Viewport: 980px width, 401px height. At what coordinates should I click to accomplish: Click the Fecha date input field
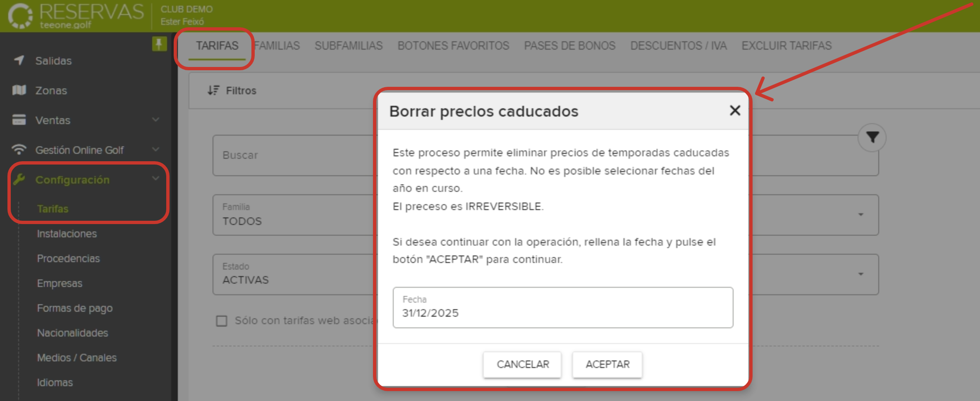point(563,308)
